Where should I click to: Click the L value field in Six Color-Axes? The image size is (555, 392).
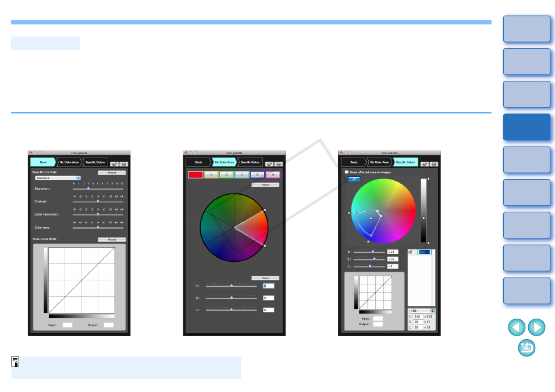pyautogui.click(x=268, y=310)
